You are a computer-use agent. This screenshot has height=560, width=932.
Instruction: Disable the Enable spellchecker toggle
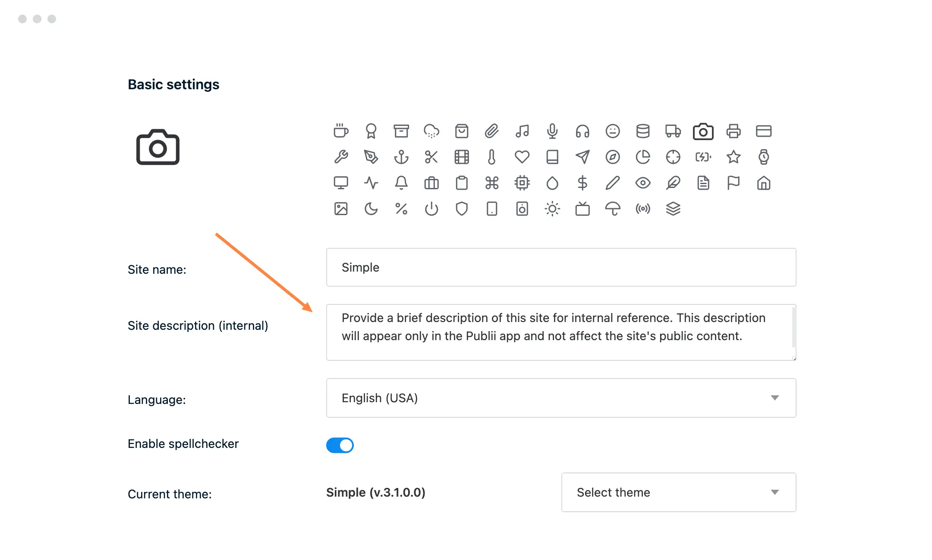[340, 445]
